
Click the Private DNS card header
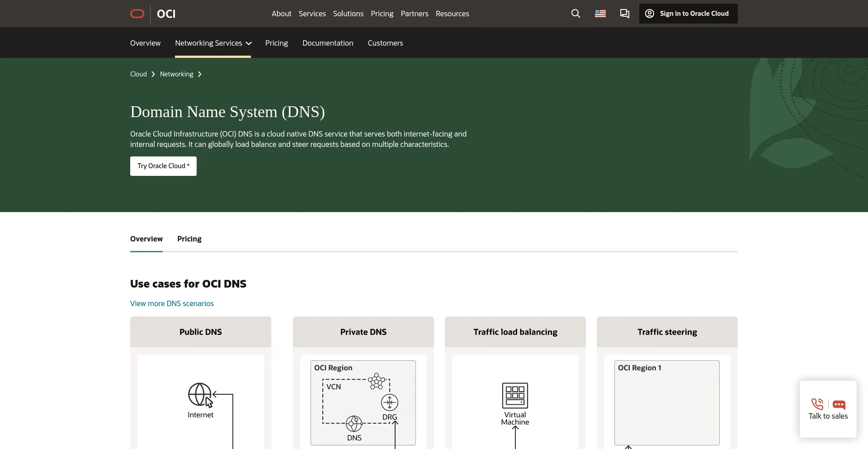(363, 332)
